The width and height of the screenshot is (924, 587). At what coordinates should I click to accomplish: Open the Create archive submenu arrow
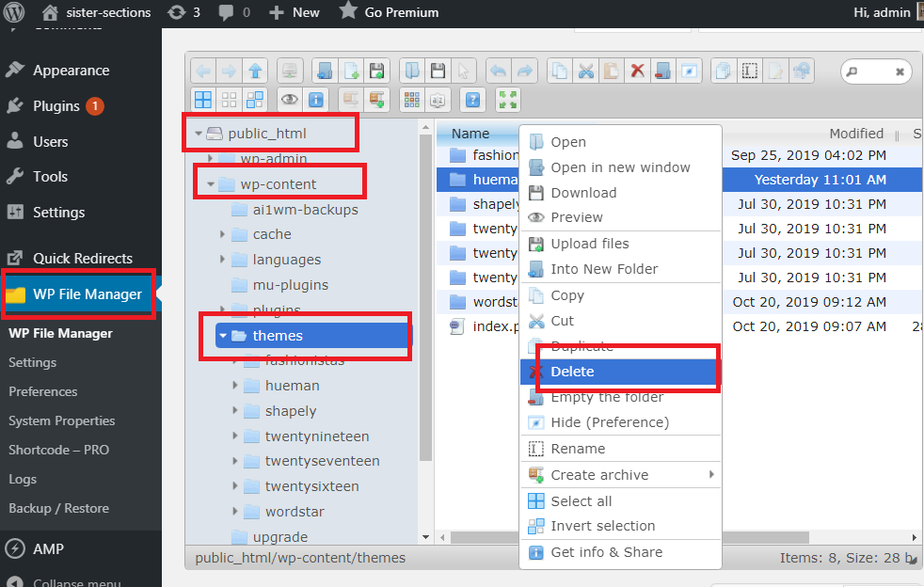pos(712,474)
